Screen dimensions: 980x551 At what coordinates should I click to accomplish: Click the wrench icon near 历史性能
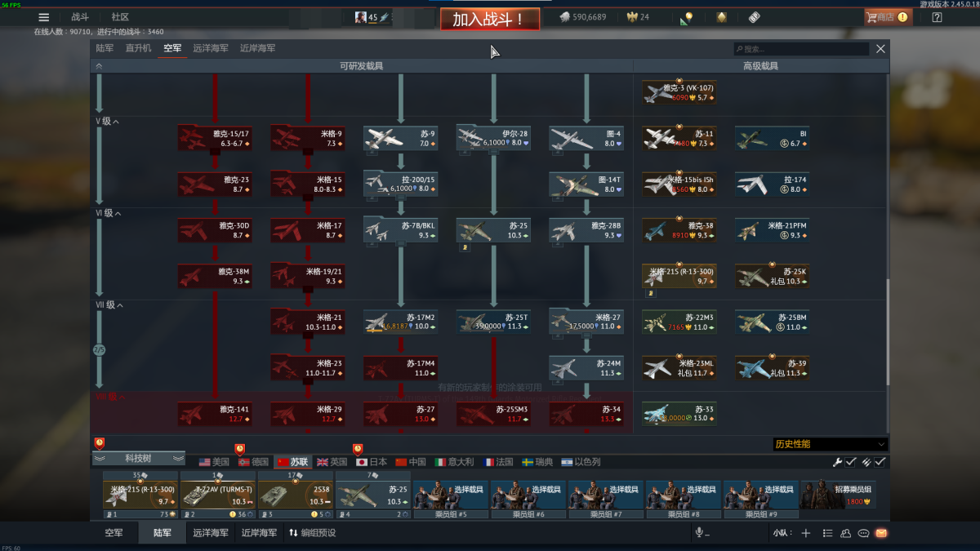837,462
